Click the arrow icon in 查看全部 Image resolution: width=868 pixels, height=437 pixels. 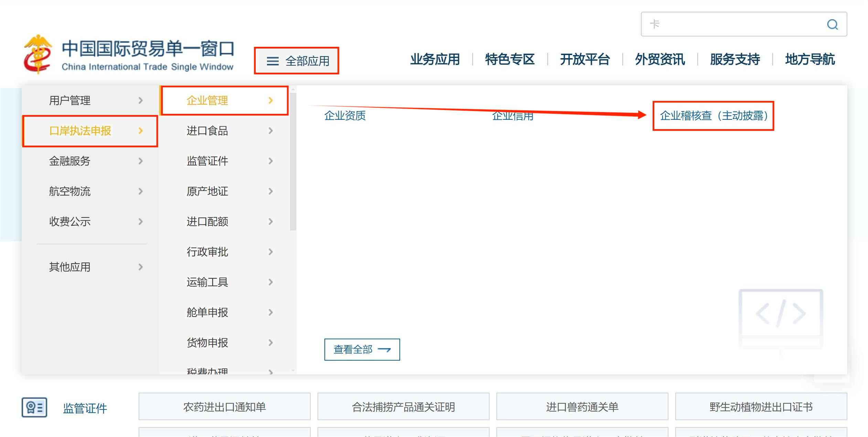384,350
